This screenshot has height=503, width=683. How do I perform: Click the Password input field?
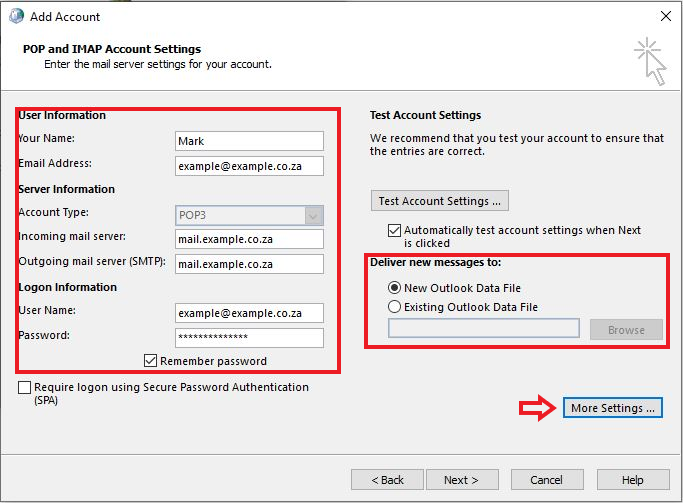click(x=249, y=338)
